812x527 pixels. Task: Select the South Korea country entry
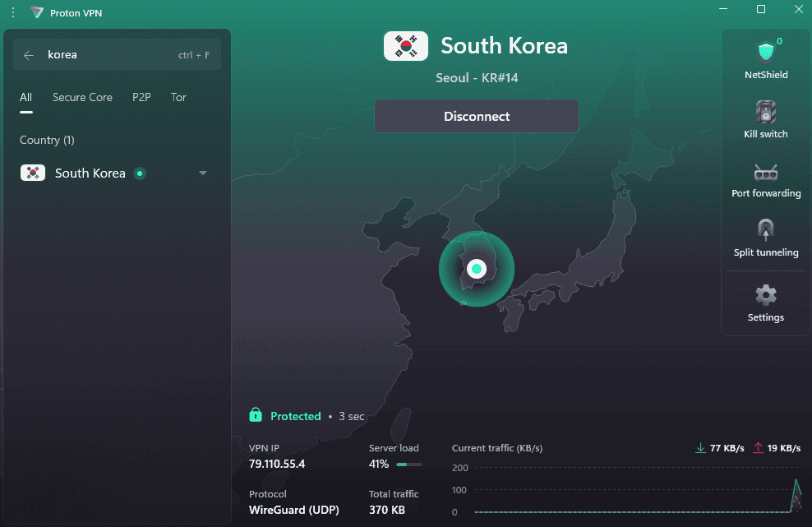tap(90, 173)
